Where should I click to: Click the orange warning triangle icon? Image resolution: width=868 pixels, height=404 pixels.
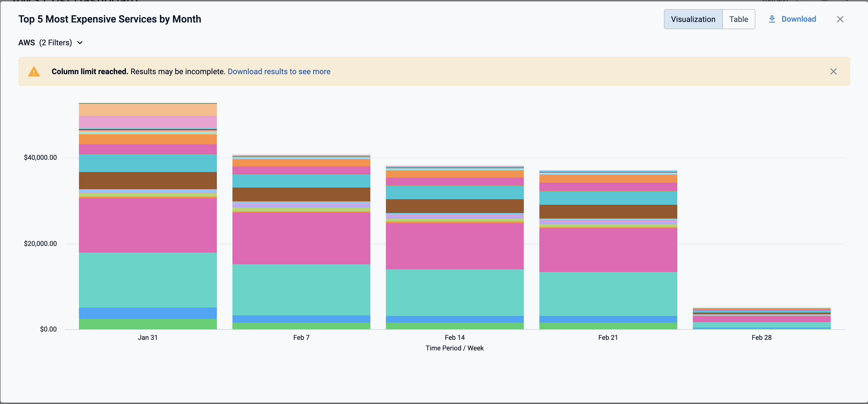click(34, 71)
